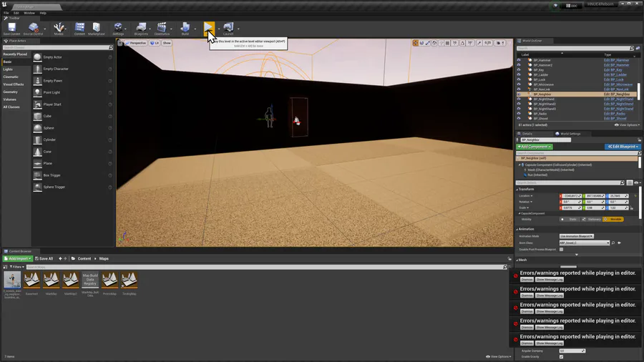Image resolution: width=644 pixels, height=362 pixels.
Task: Open the viewport Perspective dropdown
Action: point(136,43)
